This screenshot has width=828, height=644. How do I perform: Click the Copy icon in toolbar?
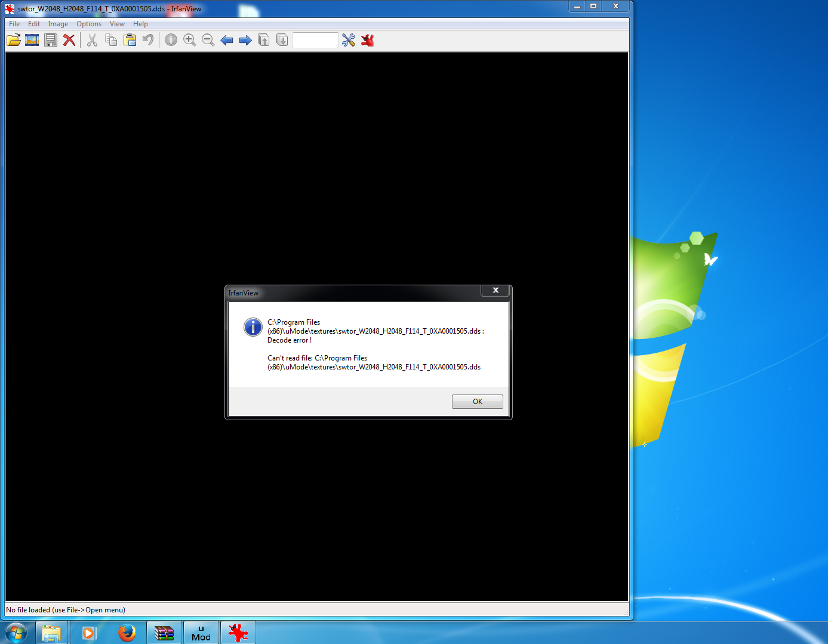tap(111, 40)
